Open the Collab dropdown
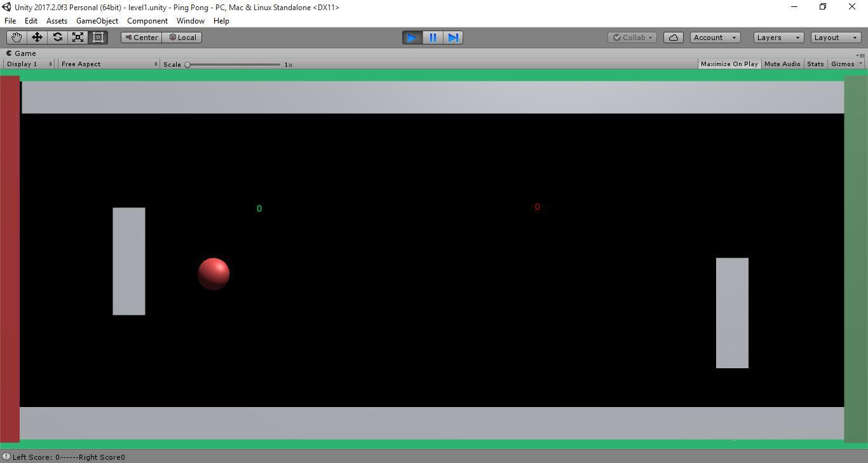Viewport: 868px width, 463px height. 633,38
